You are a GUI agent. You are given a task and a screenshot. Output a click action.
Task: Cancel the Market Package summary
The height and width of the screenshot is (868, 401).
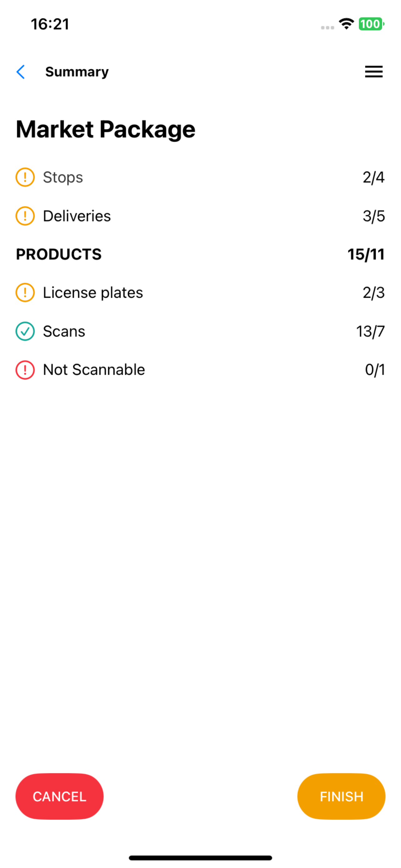[x=60, y=796]
